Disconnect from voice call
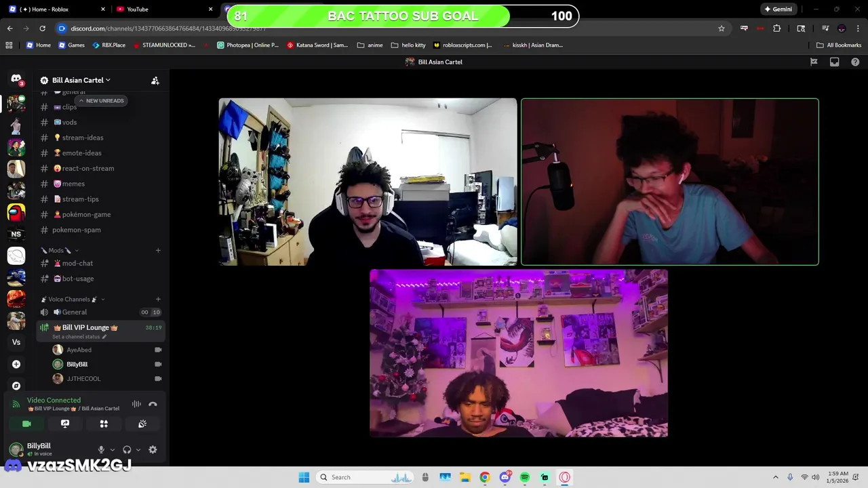The width and height of the screenshot is (868, 488). tap(153, 404)
